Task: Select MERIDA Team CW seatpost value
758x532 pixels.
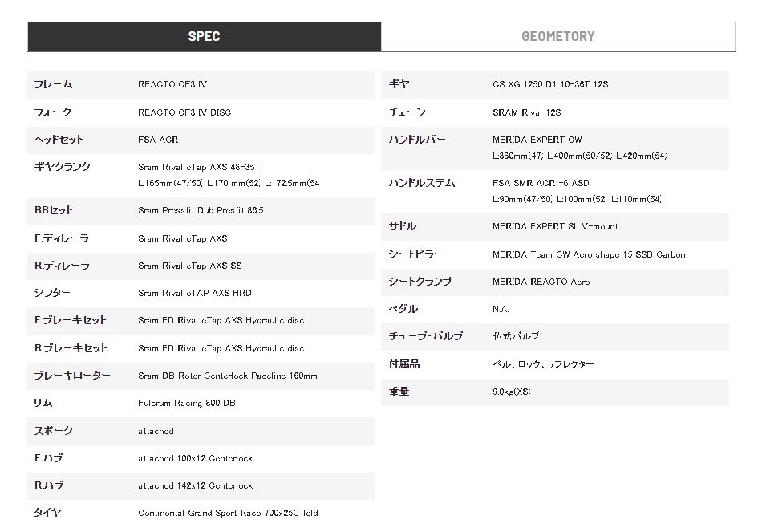Action: (x=589, y=254)
